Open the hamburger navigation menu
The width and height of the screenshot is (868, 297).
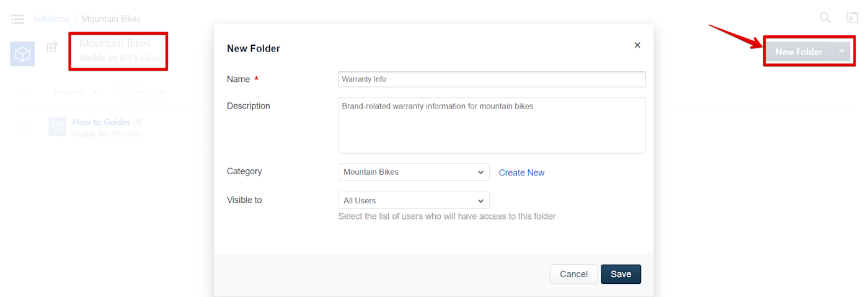(x=17, y=19)
